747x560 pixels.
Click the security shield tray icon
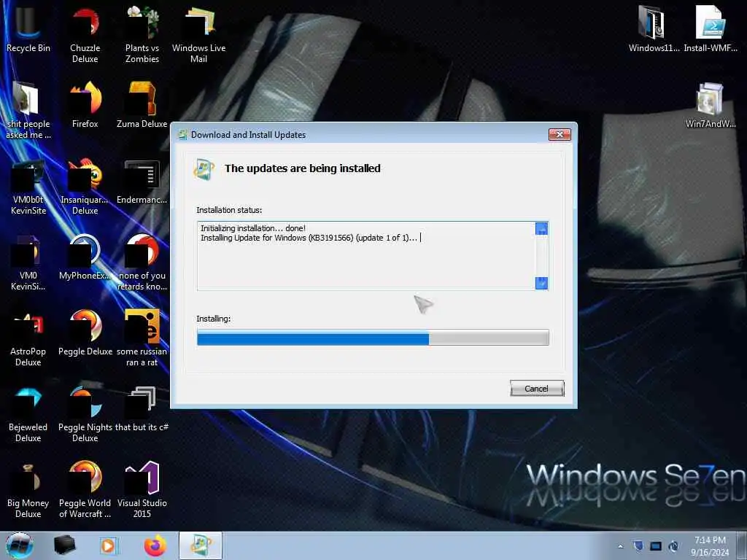click(x=638, y=546)
